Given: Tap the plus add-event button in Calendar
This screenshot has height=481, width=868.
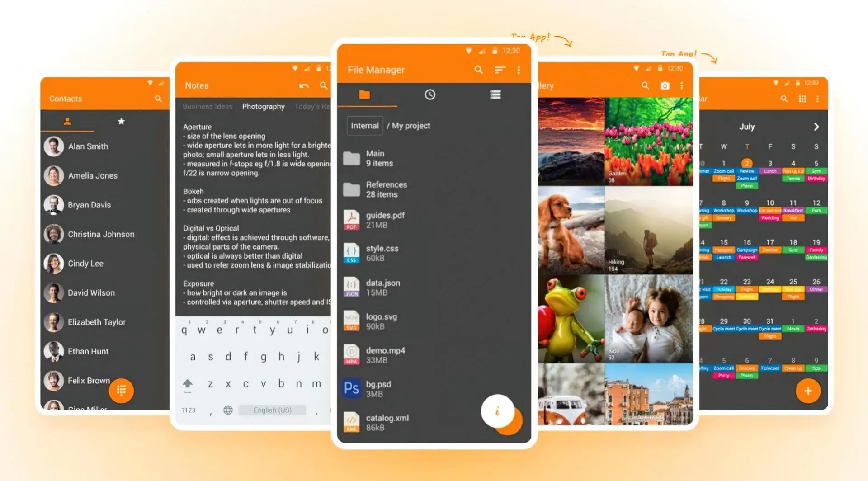Looking at the screenshot, I should [x=808, y=391].
